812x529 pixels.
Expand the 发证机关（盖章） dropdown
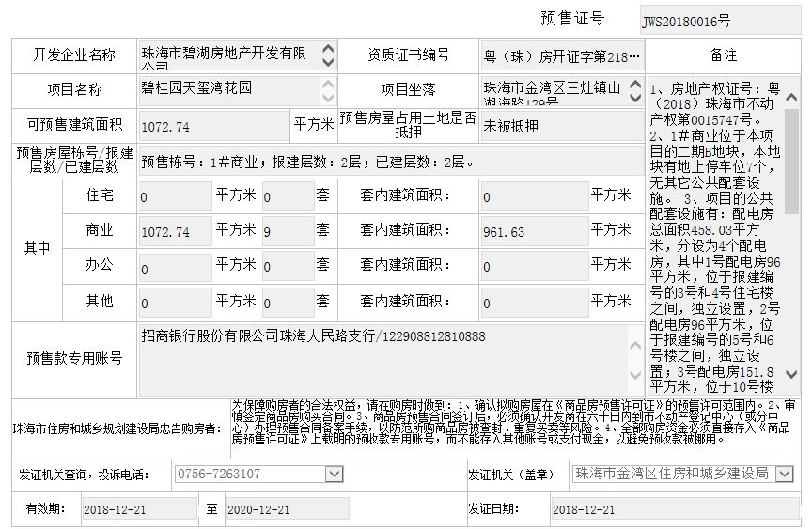[784, 475]
